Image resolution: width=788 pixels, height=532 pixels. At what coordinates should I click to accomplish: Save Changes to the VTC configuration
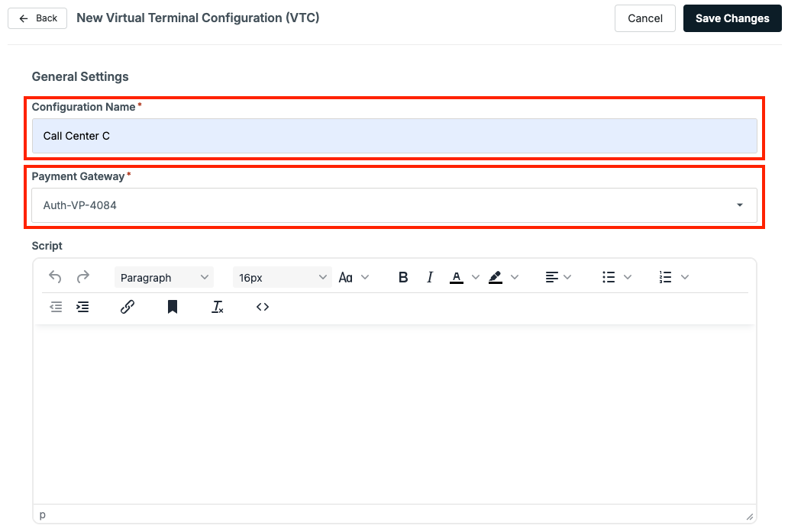point(731,18)
